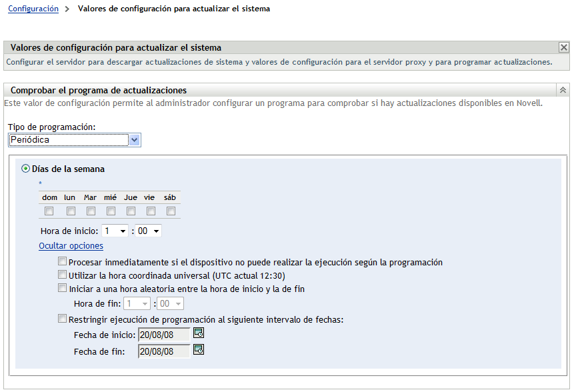
Task: Click the Días de la semana label
Action: coord(68,169)
